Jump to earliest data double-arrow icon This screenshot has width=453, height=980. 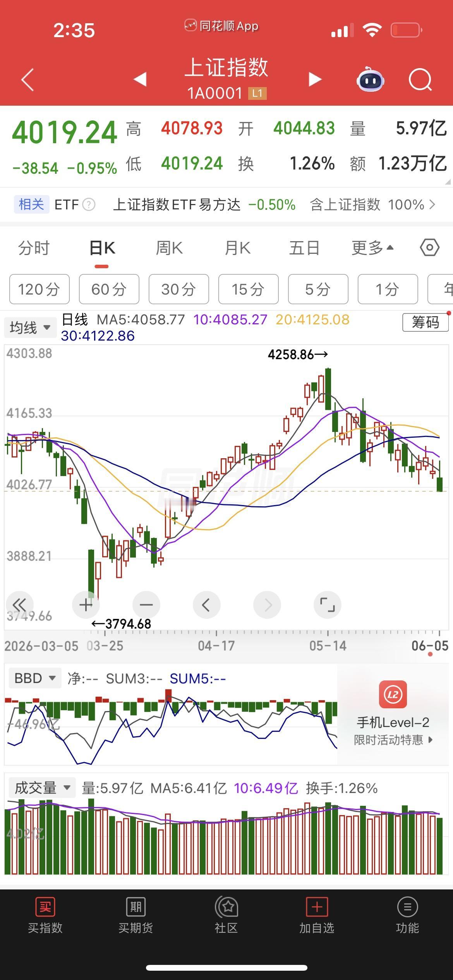pyautogui.click(x=19, y=605)
